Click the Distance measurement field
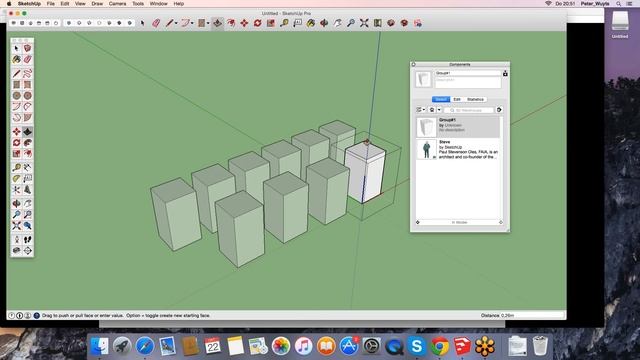 pyautogui.click(x=539, y=316)
